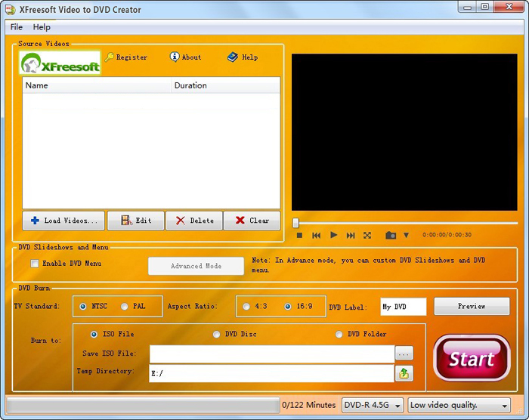Select PAL TV standard

click(125, 307)
